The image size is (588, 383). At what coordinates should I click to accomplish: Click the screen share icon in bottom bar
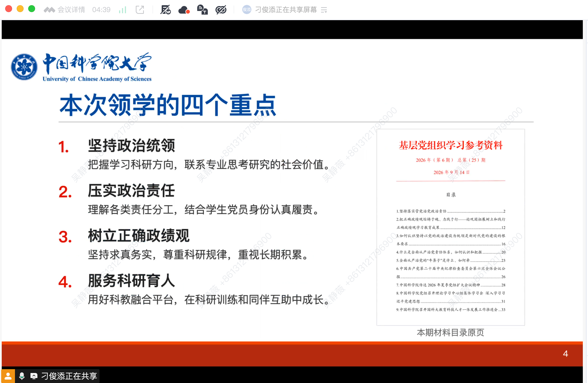(x=34, y=376)
